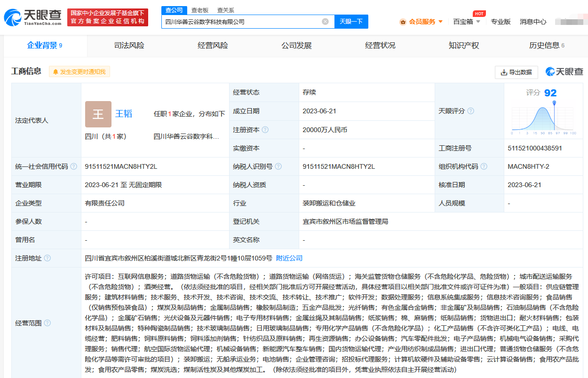
Task: Open the 会员服务 dropdown menu
Action: pyautogui.click(x=421, y=22)
